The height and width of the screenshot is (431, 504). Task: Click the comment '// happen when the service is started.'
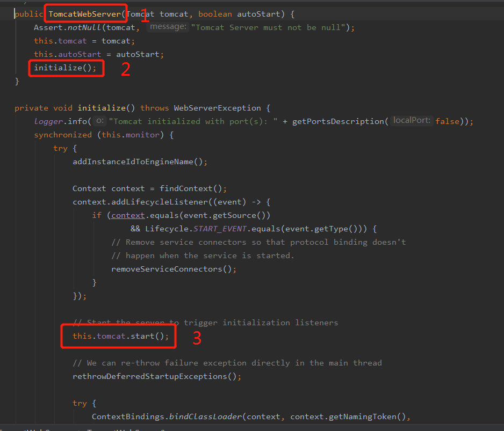tap(203, 255)
